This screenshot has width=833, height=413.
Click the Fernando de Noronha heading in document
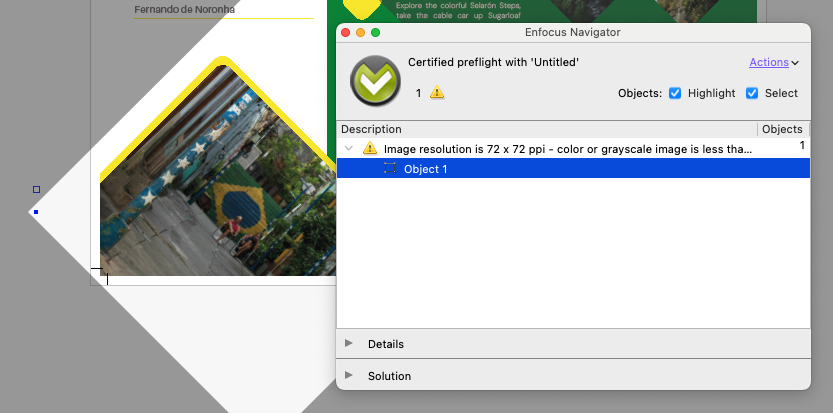(x=184, y=10)
